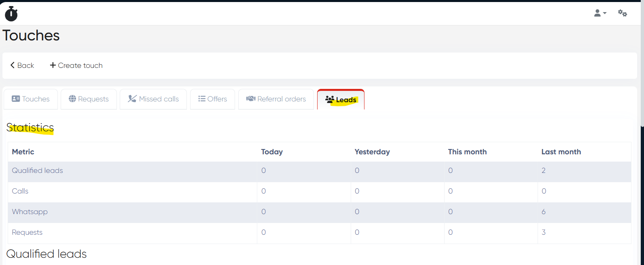Click the list icon on Offers tab

[x=202, y=99]
